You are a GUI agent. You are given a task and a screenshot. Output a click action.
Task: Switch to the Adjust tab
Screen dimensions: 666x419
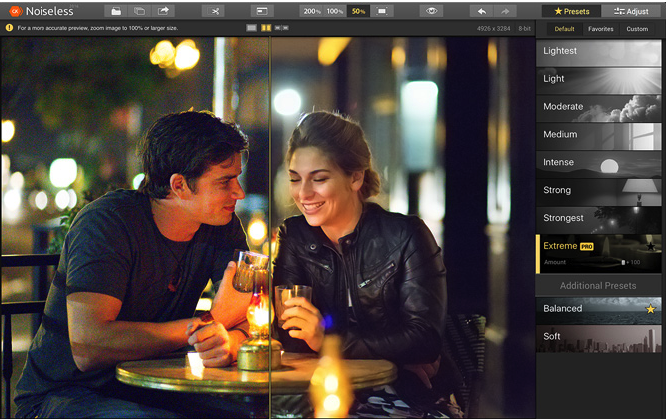click(x=631, y=11)
